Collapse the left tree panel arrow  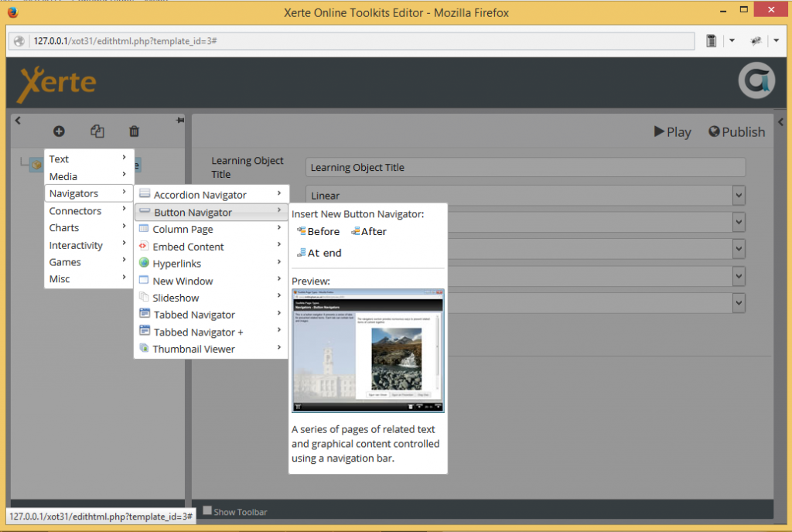click(x=18, y=120)
